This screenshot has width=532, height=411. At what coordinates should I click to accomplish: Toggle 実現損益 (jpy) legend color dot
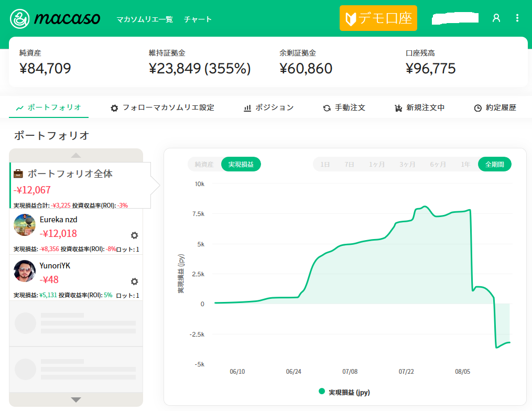(322, 391)
